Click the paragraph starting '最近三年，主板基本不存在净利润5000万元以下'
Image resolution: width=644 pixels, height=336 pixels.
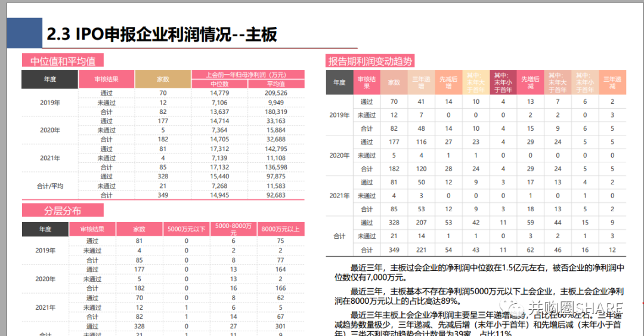(479, 296)
